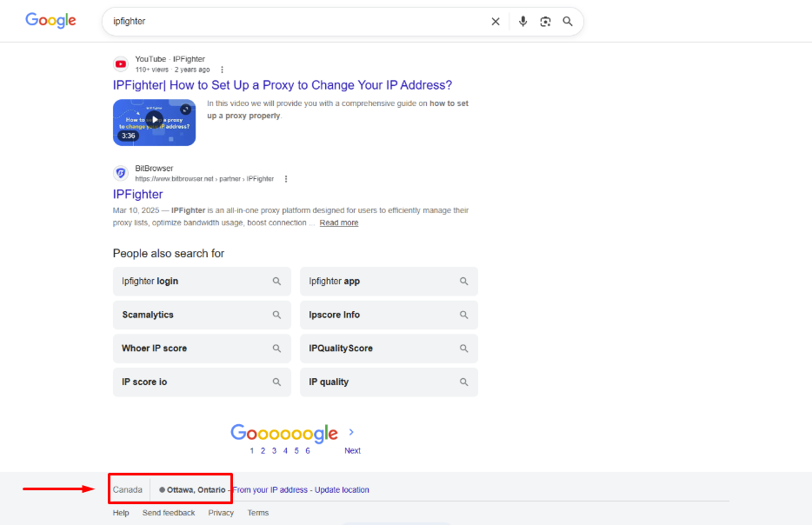Go to results page 4
Viewport: 812px width, 525px height.
click(285, 450)
